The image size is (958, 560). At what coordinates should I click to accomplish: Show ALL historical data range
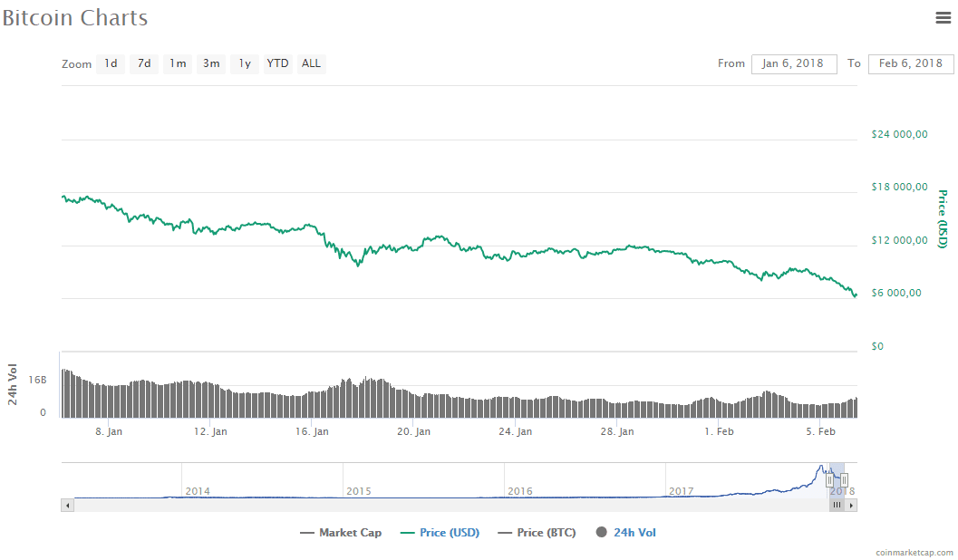(x=311, y=63)
